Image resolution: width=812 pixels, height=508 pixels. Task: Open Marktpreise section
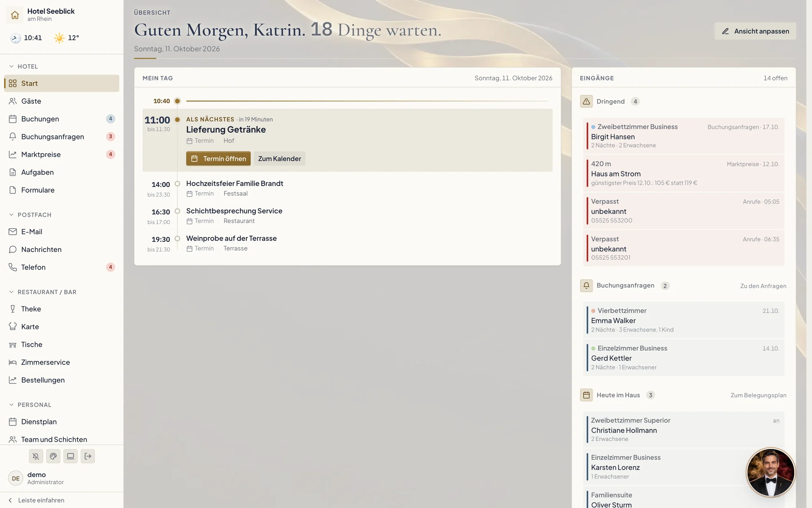62,154
